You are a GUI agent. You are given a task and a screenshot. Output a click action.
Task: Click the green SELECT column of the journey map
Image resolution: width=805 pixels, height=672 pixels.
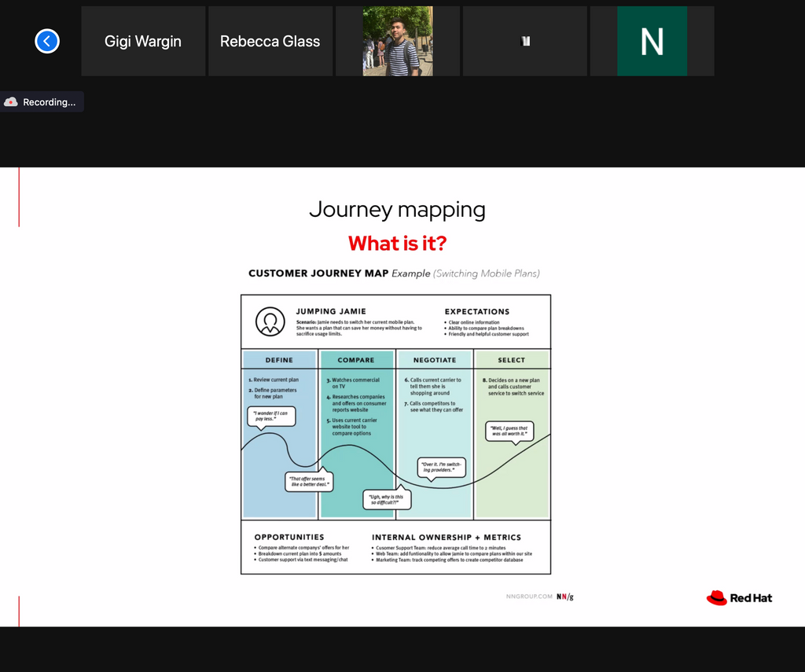pyautogui.click(x=512, y=440)
